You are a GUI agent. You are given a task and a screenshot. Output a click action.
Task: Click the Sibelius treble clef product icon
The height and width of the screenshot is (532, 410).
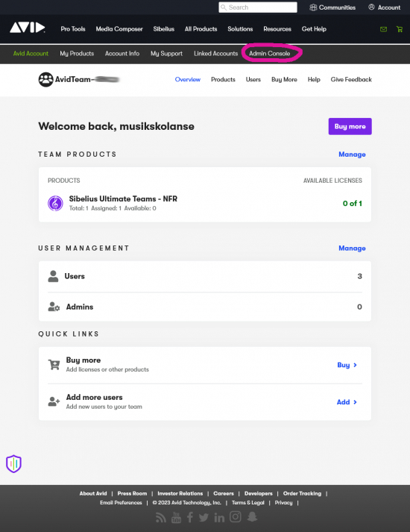pos(55,203)
